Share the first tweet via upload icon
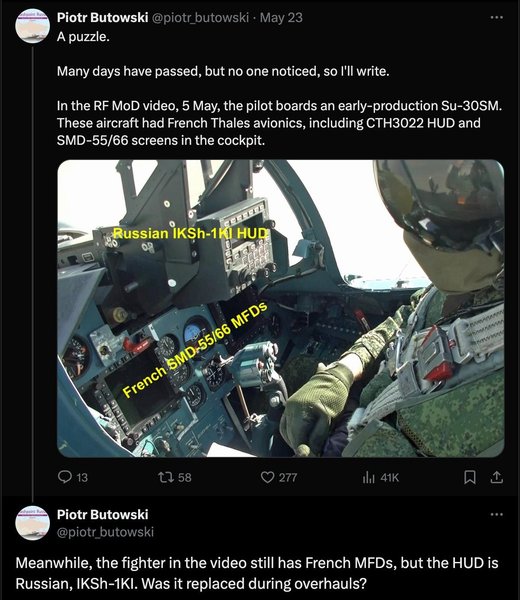This screenshot has width=520, height=600. (x=496, y=477)
